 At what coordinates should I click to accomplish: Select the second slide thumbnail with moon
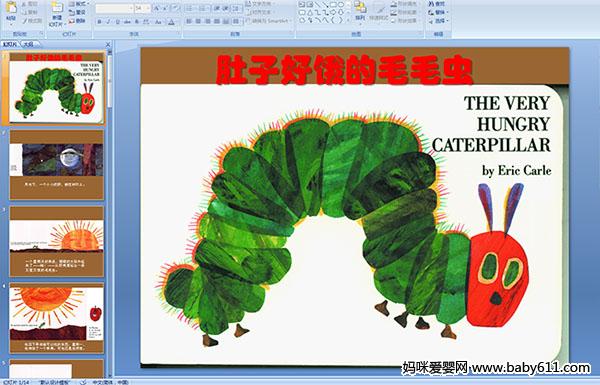pos(57,165)
